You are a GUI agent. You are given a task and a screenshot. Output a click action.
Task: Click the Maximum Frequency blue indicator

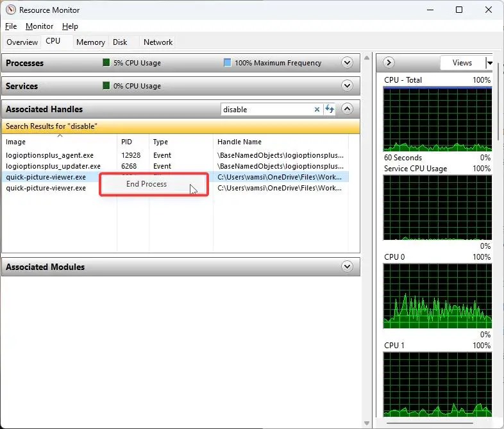[x=227, y=62]
